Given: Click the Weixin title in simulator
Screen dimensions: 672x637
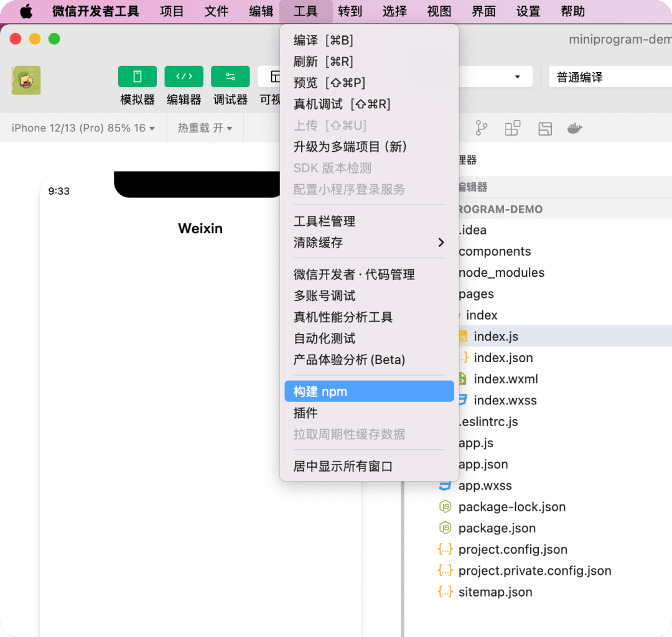Looking at the screenshot, I should [x=200, y=228].
